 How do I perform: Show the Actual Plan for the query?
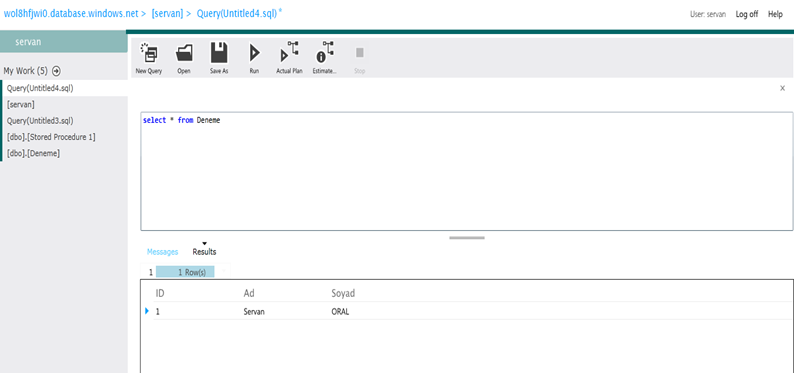point(290,52)
